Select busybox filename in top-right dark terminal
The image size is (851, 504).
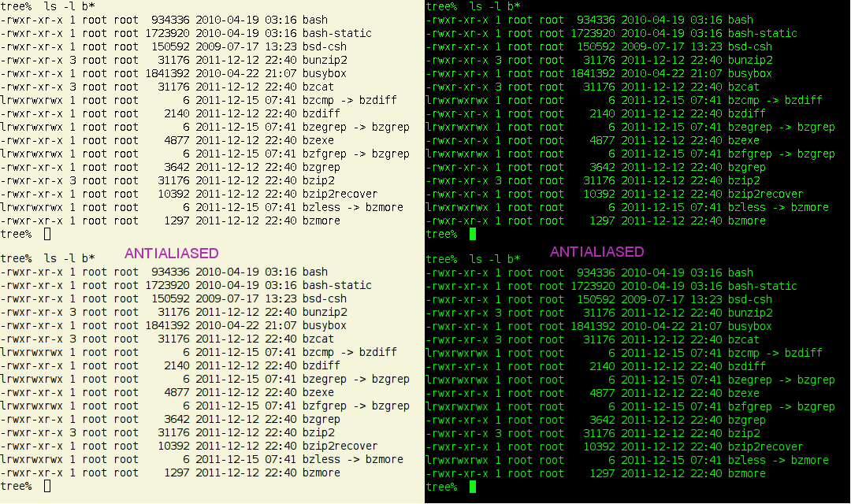tap(749, 73)
